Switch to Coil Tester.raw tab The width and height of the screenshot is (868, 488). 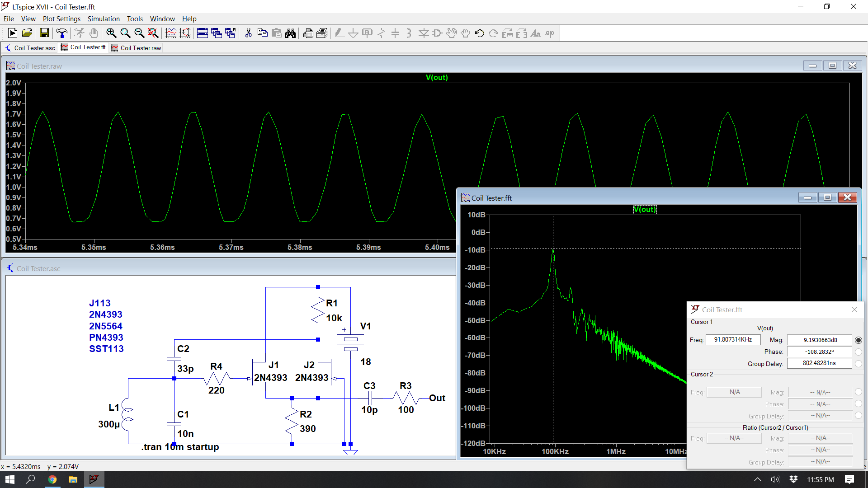[x=136, y=48]
